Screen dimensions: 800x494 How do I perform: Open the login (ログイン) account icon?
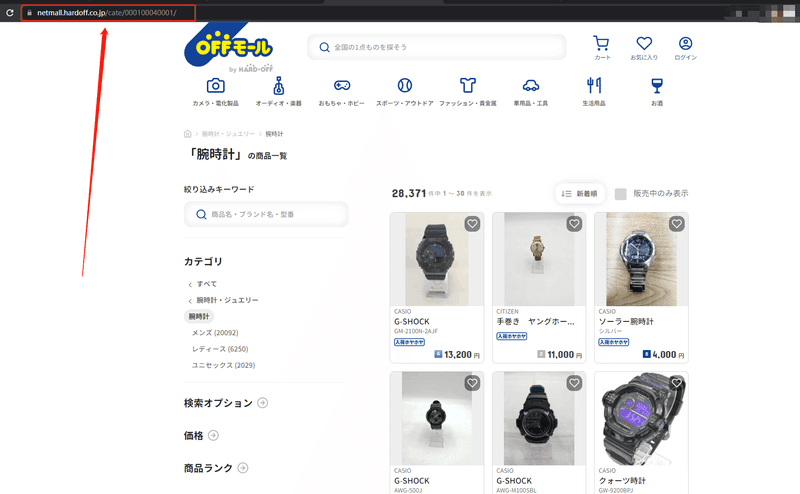pyautogui.click(x=685, y=48)
